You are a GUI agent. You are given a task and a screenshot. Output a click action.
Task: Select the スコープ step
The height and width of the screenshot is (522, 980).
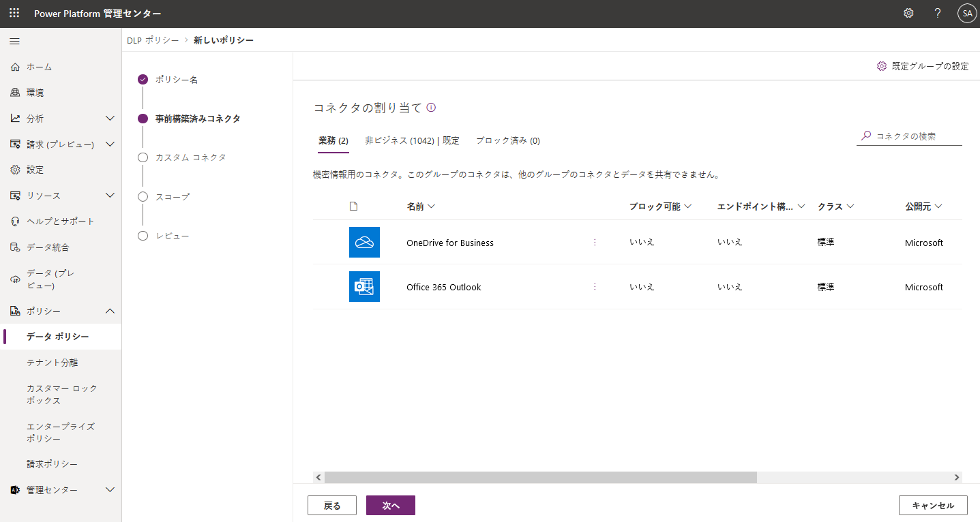164,196
